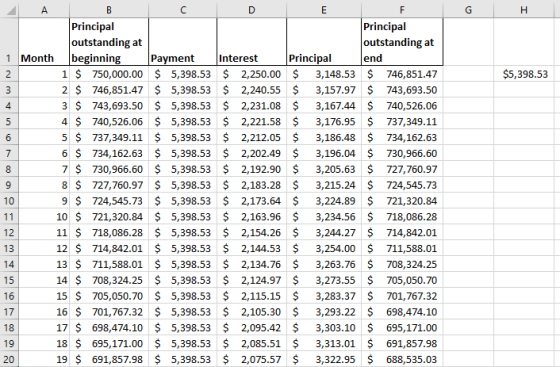560x367 pixels.
Task: Select column E header
Action: click(324, 10)
